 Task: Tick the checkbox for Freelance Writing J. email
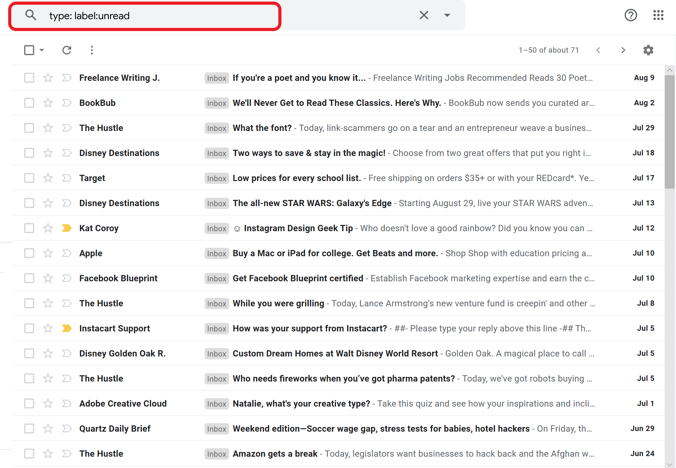pyautogui.click(x=29, y=78)
